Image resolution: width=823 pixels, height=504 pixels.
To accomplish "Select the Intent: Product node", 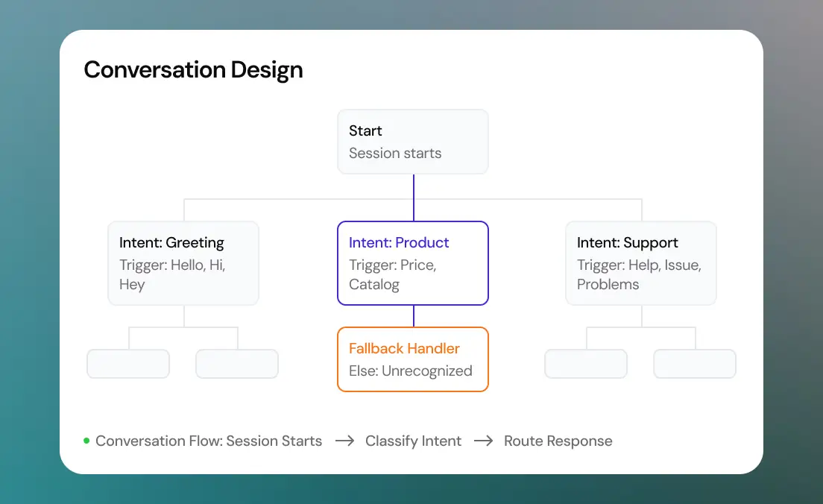I will (412, 263).
